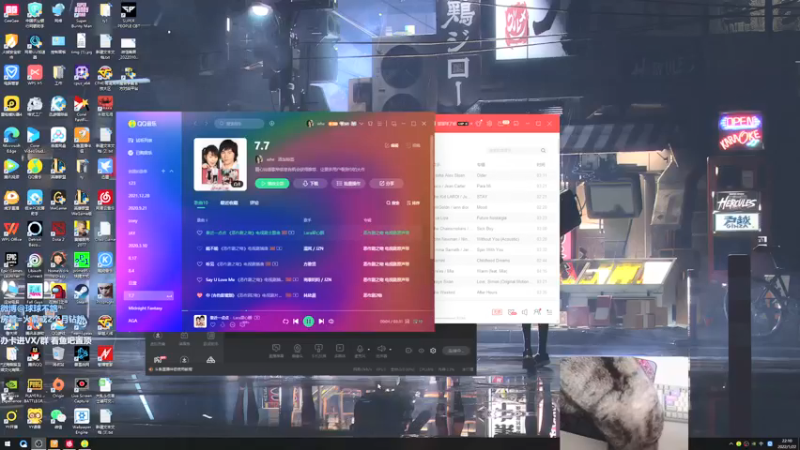800x450 pixels.
Task: Open the Microsoft Edge desktop icon
Action: coord(11,138)
